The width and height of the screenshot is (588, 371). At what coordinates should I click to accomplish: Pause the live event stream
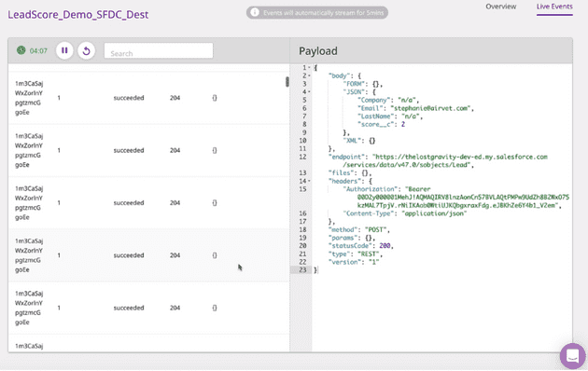coord(64,50)
